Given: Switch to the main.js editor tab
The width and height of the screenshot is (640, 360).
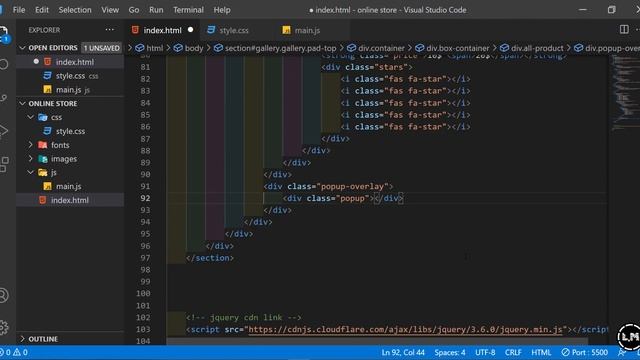Looking at the screenshot, I should click(307, 30).
